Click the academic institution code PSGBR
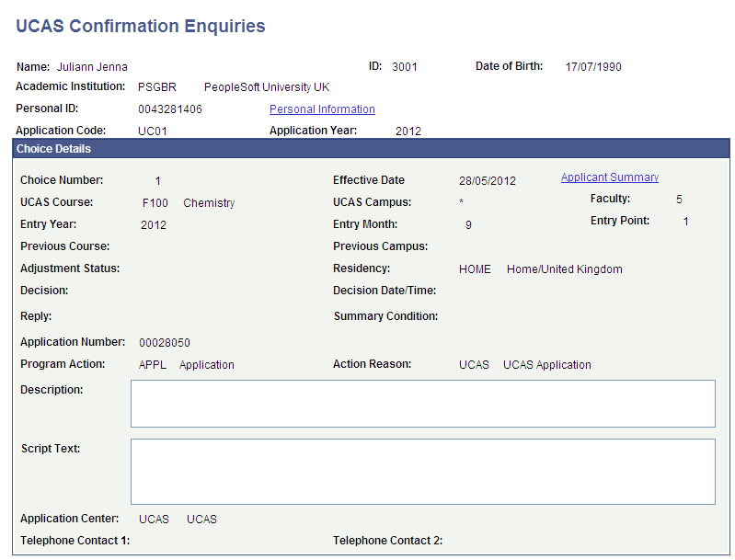Viewport: 735px width, 560px height. (156, 87)
